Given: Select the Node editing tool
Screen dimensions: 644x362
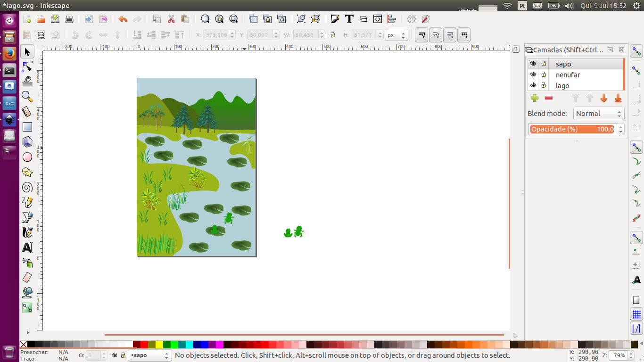Looking at the screenshot, I should 27,66.
